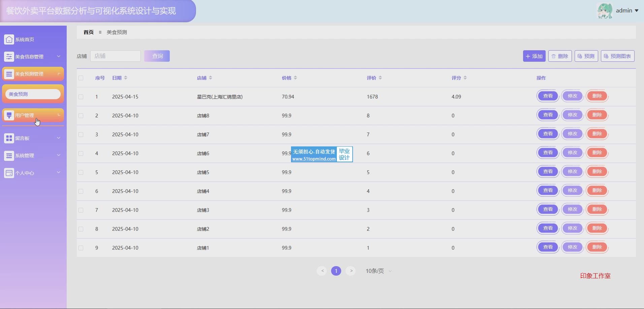Sort by 日期 column arrows
This screenshot has height=309, width=644.
coord(126,78)
